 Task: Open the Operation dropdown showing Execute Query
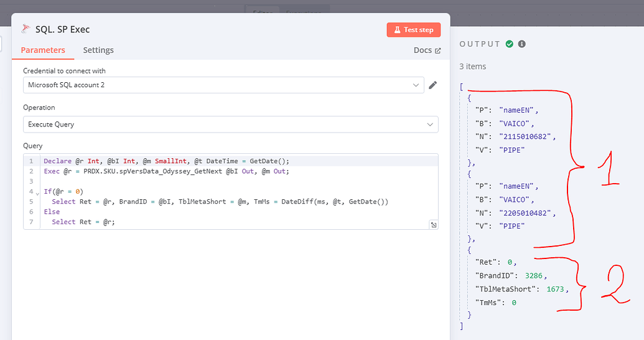[230, 125]
